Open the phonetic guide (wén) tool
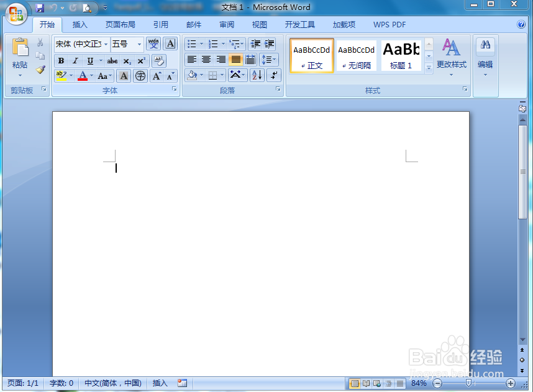 tap(153, 44)
